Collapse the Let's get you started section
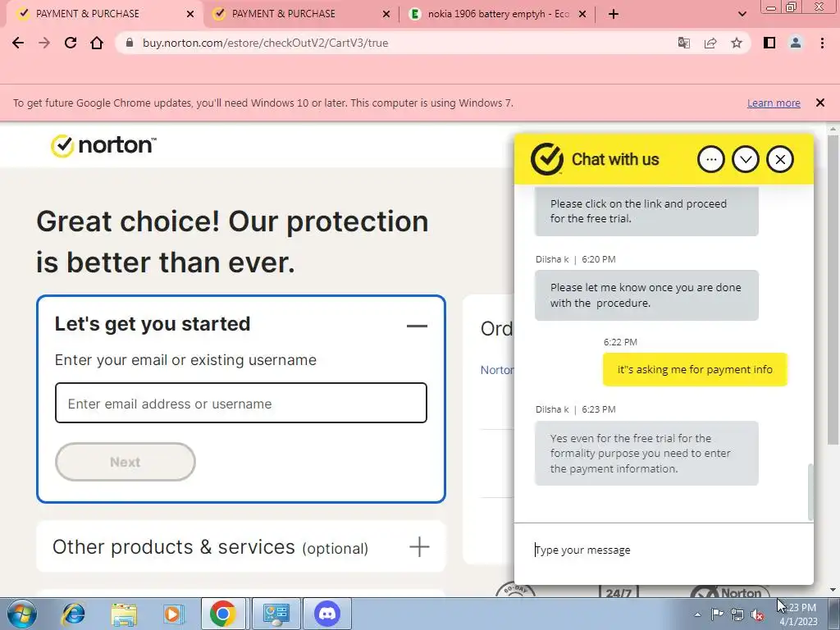Viewport: 840px width, 630px height. tap(417, 326)
